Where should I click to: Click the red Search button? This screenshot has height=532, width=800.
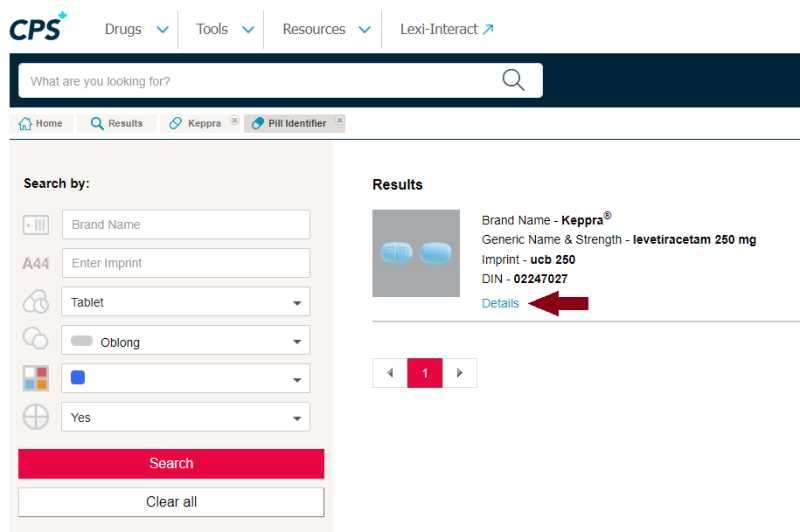pyautogui.click(x=171, y=464)
